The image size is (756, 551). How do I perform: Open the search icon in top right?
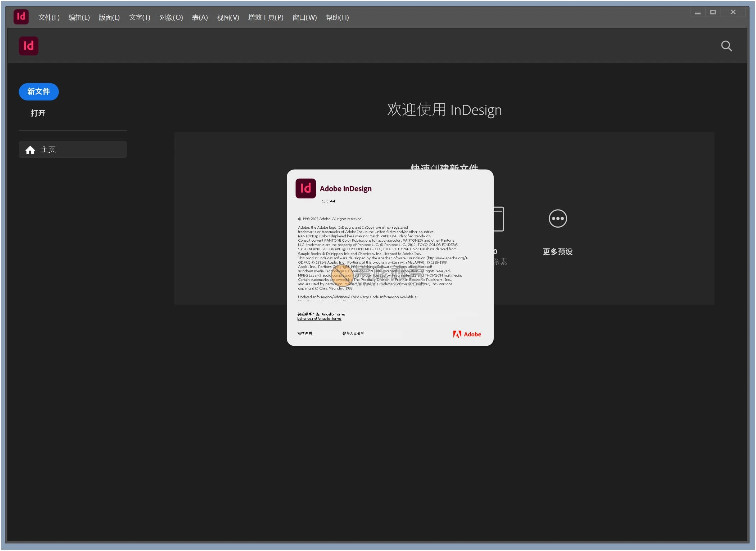click(x=726, y=46)
